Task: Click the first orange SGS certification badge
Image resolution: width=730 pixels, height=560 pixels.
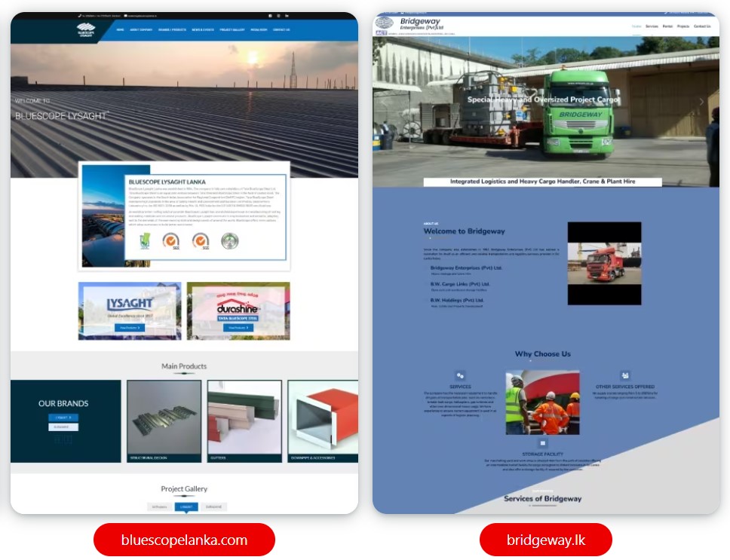Action: click(171, 241)
